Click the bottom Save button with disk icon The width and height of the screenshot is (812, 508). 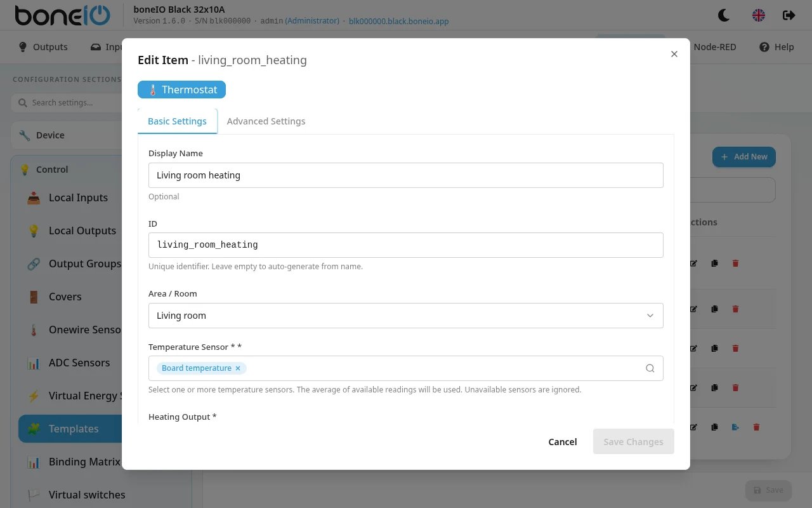click(768, 490)
